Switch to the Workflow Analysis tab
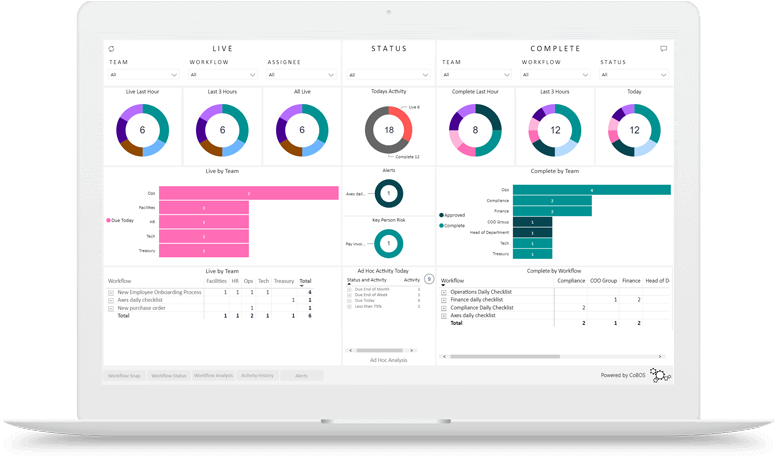The image size is (778, 458). click(x=213, y=376)
